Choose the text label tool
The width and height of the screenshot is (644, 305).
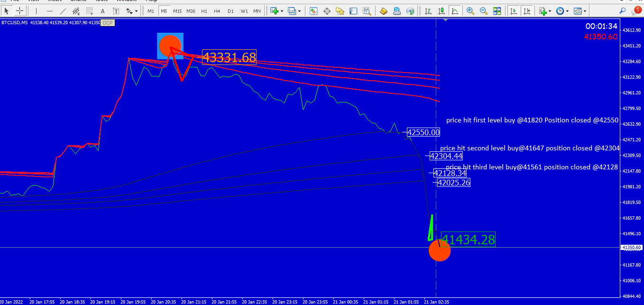[x=116, y=10]
